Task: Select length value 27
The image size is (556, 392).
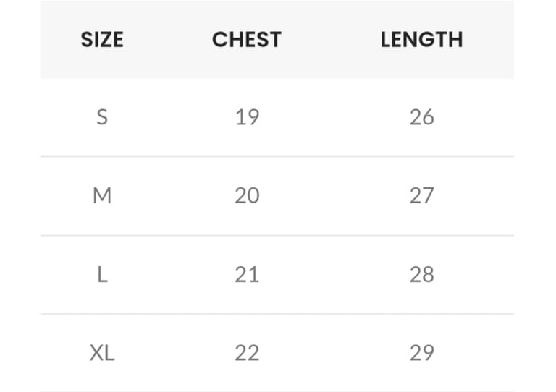Action: 421,195
